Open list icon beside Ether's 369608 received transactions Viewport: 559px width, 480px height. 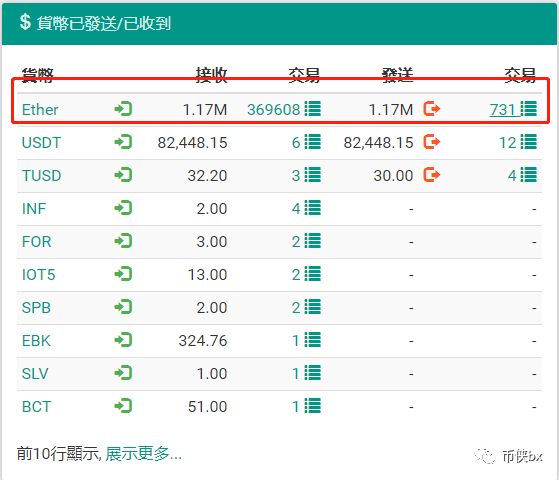point(313,109)
